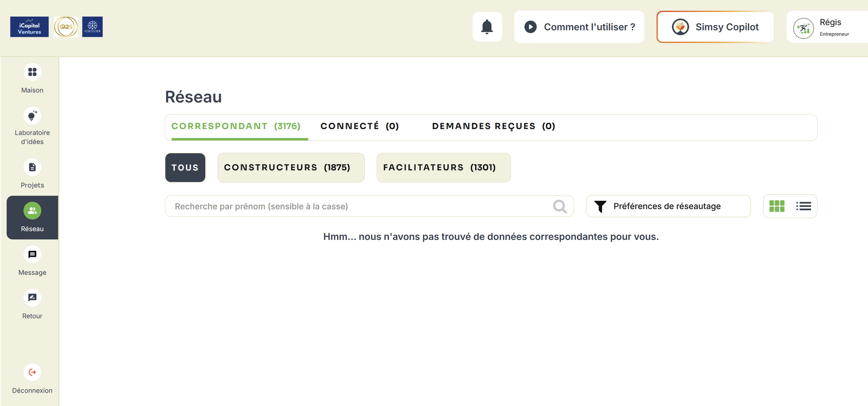Open Maison from the sidebar
868x406 pixels.
(x=32, y=79)
